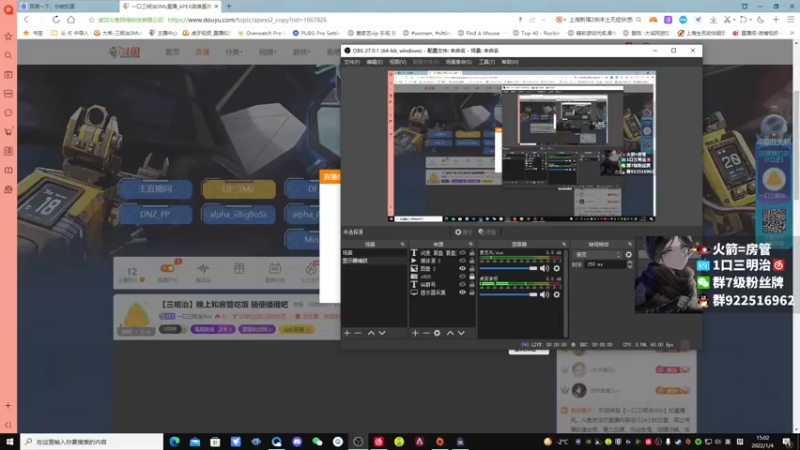The width and height of the screenshot is (800, 450).
Task: Reload the Douyu page in browser
Action: coord(56,19)
